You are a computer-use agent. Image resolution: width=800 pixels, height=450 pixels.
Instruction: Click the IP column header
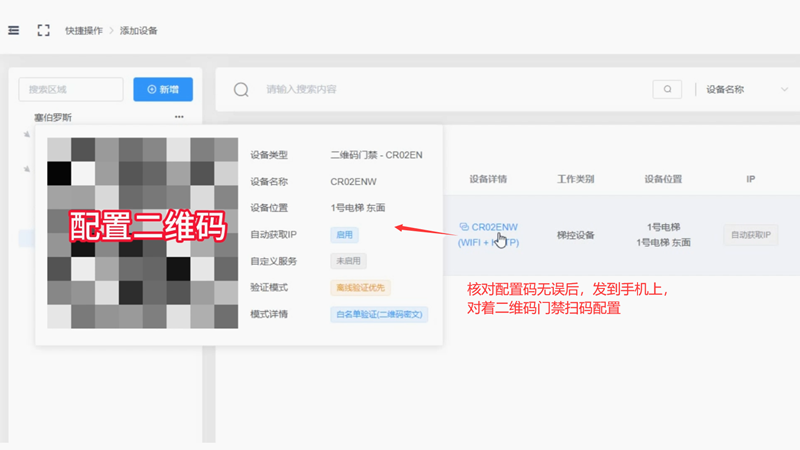[x=751, y=179]
